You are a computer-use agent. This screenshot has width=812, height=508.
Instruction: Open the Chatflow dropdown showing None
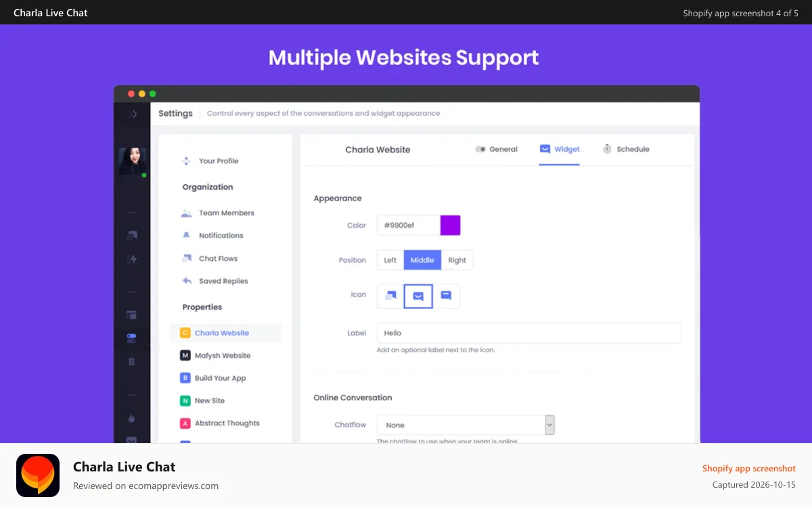point(466,425)
